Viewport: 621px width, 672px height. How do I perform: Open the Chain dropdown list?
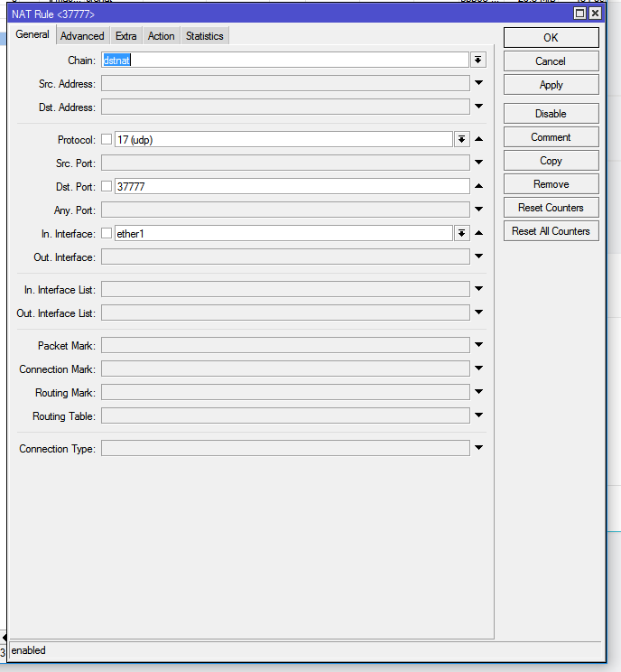click(477, 60)
